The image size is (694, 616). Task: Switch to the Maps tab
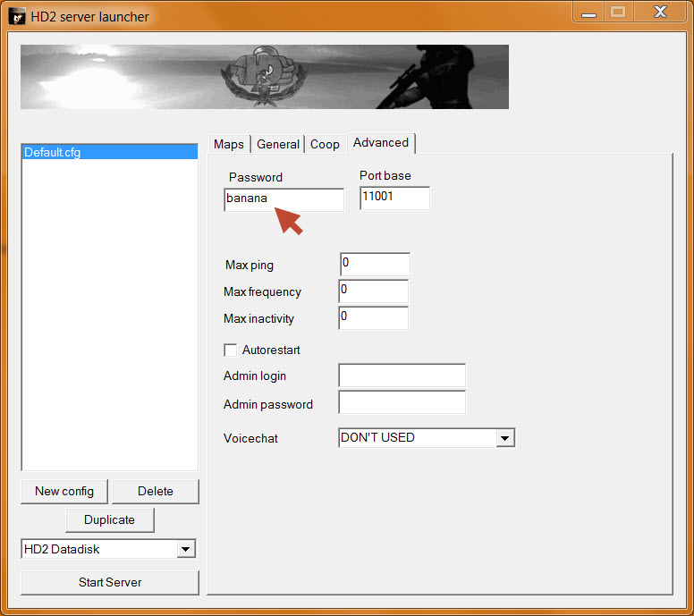pyautogui.click(x=229, y=144)
